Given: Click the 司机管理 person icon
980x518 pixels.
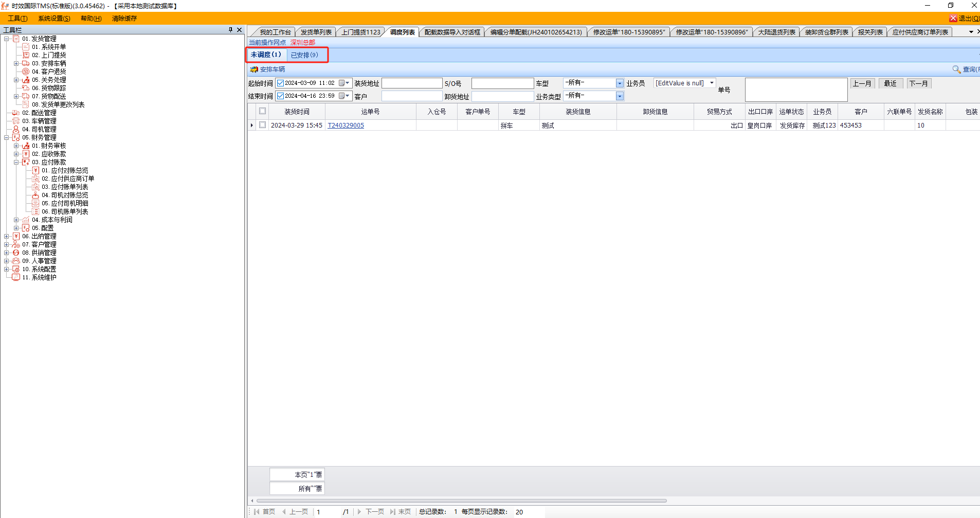Looking at the screenshot, I should coord(16,129).
